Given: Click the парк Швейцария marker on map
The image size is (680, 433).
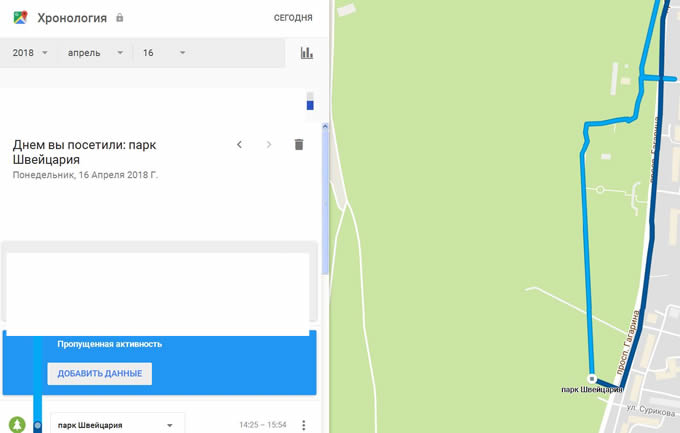Looking at the screenshot, I should pyautogui.click(x=592, y=378).
